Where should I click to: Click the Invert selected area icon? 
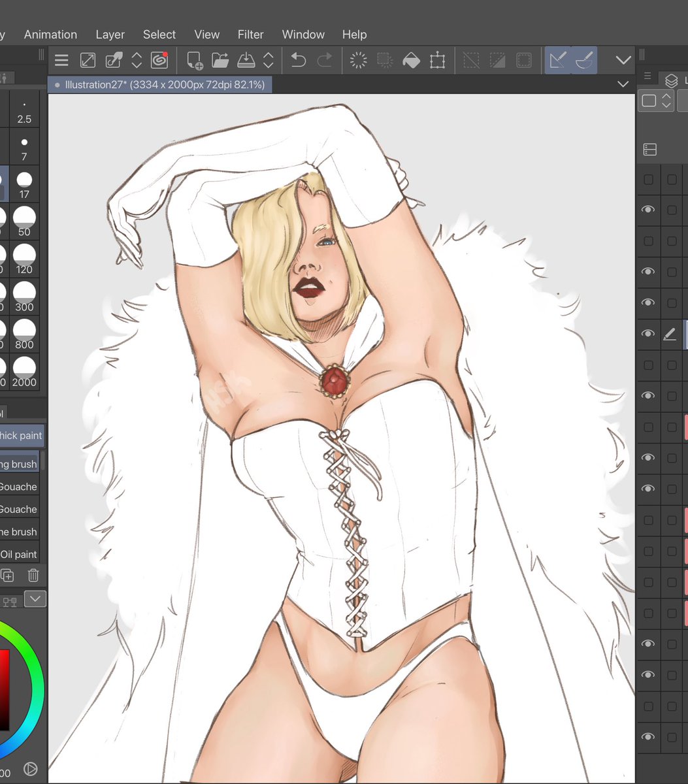coord(497,61)
